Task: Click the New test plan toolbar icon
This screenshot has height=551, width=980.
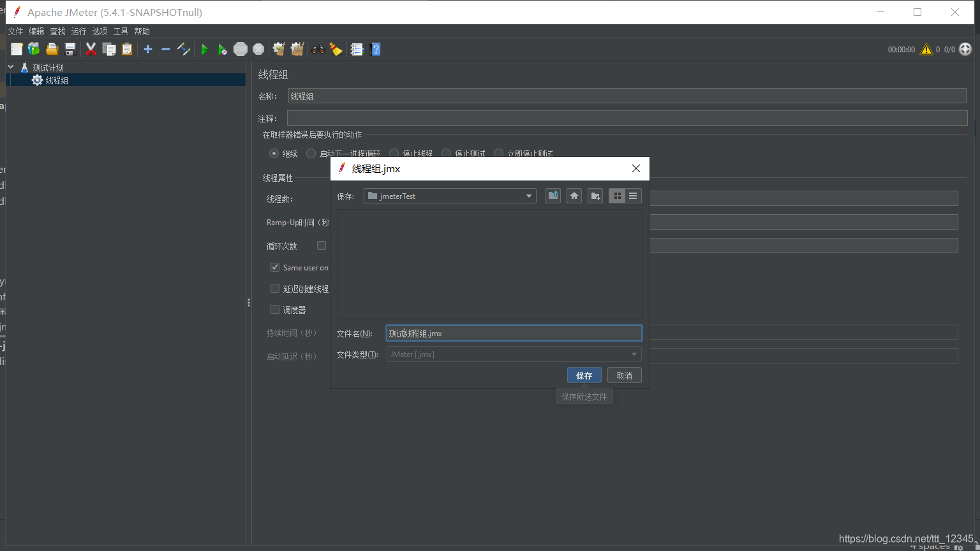Action: [x=17, y=49]
